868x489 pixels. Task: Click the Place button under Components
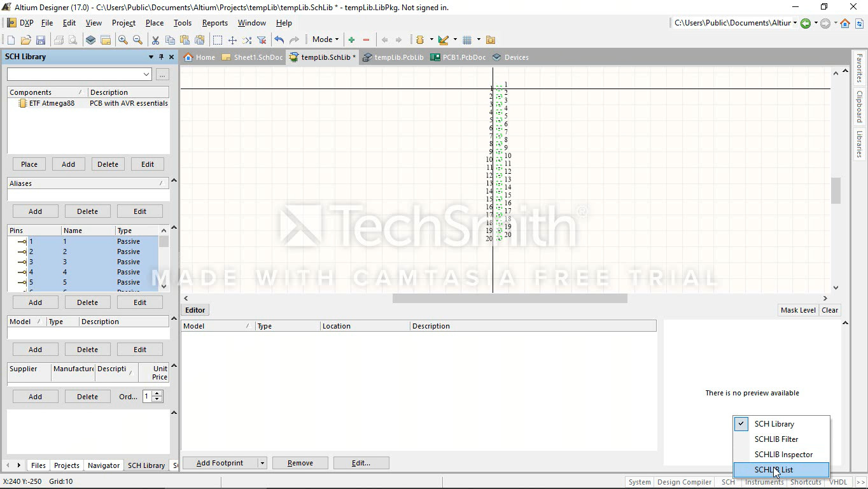point(29,164)
